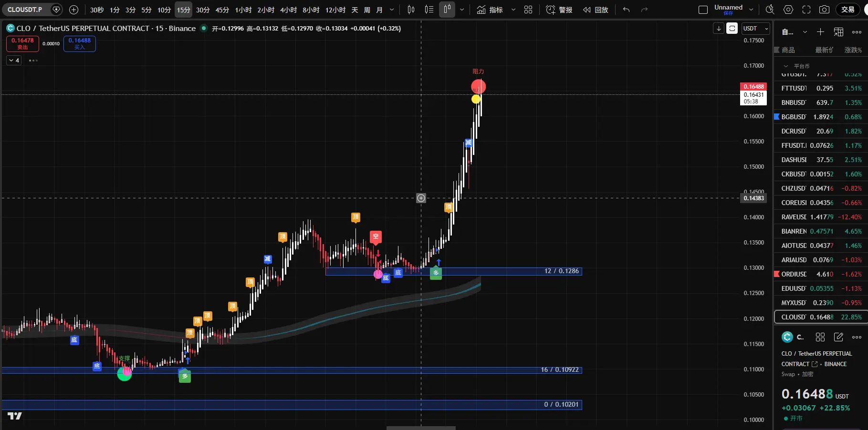The width and height of the screenshot is (868, 430).
Task: Open the CONTRACT external link icon
Action: coord(815,364)
